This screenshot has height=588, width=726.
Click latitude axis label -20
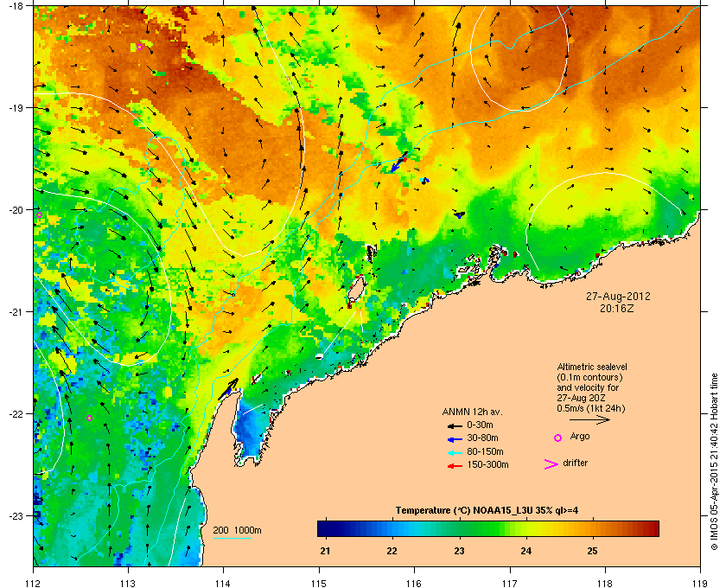coord(16,209)
